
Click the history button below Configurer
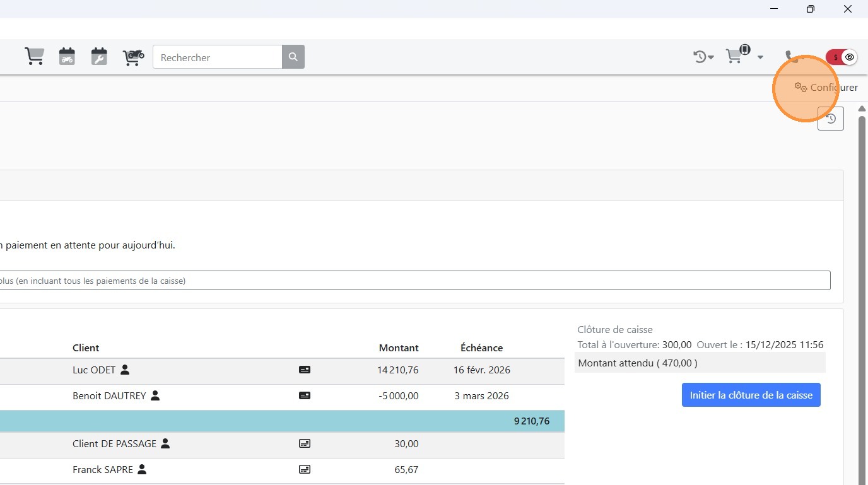tap(830, 119)
